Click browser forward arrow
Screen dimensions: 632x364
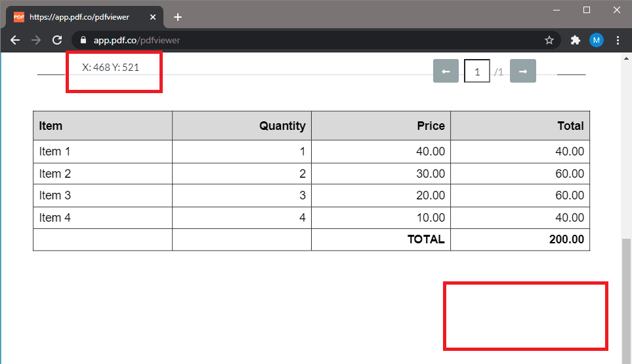point(36,40)
